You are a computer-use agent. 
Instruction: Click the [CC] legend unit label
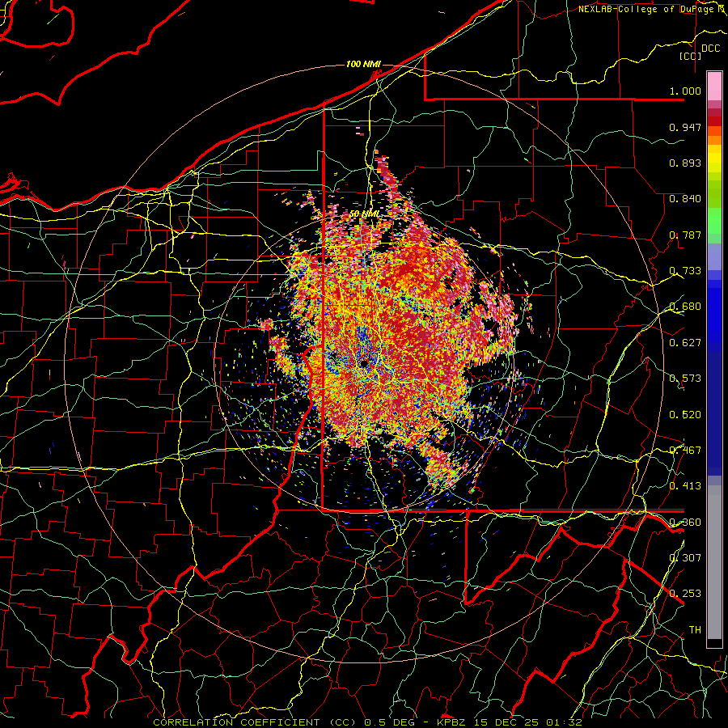[x=691, y=56]
